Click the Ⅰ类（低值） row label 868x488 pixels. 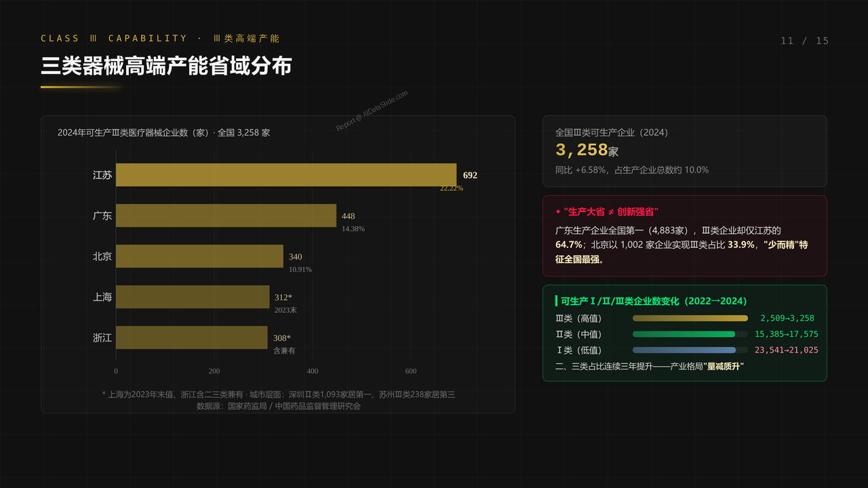pos(578,350)
